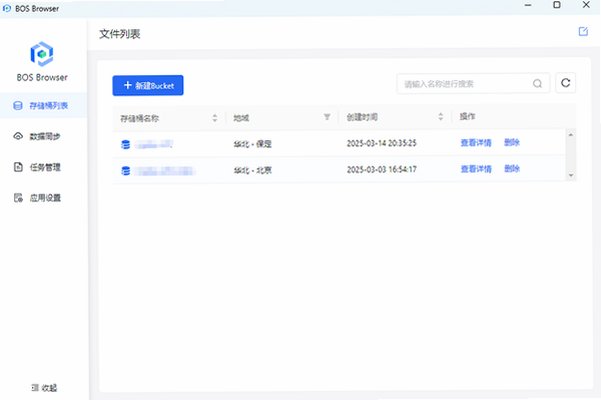Click the bucket icon in 华北-北京 row
This screenshot has width=601, height=400.
(125, 170)
